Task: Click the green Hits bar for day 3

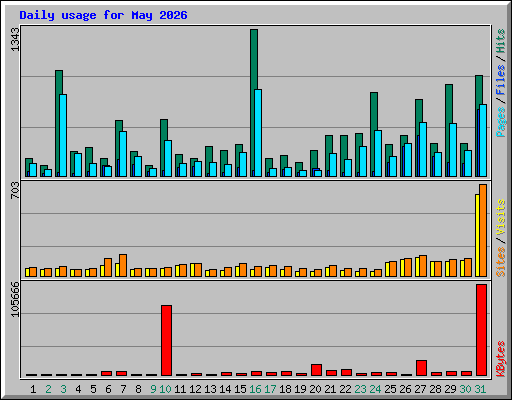Action: (59, 82)
